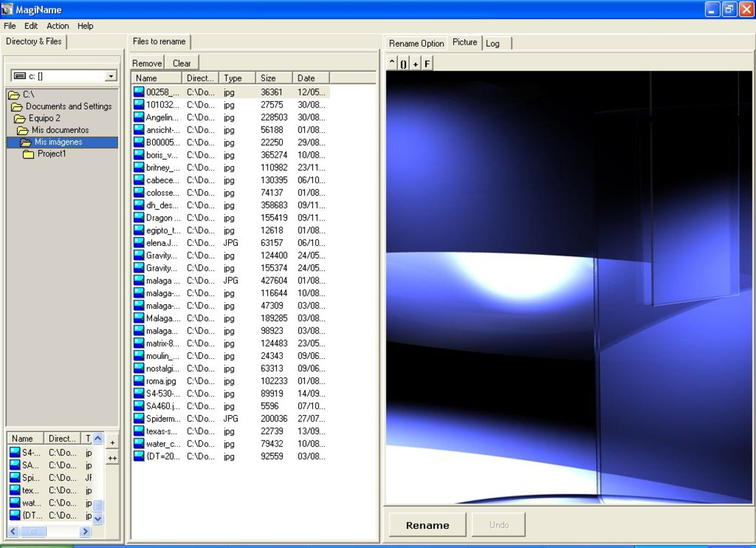Open the Help menu
756x548 pixels.
tap(86, 25)
